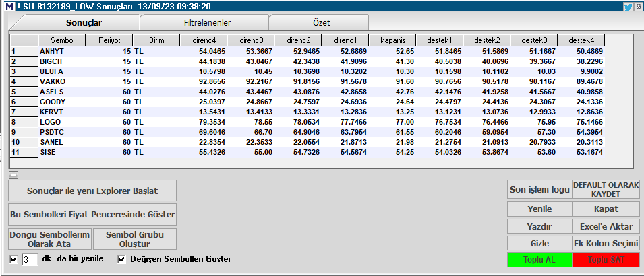Open the Özet tab
Screen dimensions: 644x276
point(322,23)
